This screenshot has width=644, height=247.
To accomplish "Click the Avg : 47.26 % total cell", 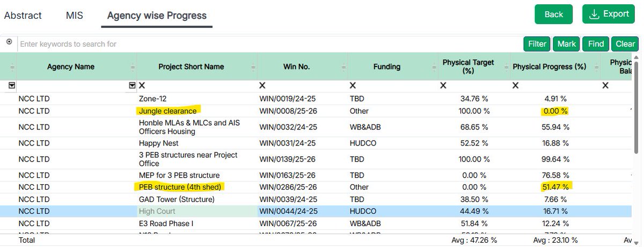I will (x=474, y=240).
